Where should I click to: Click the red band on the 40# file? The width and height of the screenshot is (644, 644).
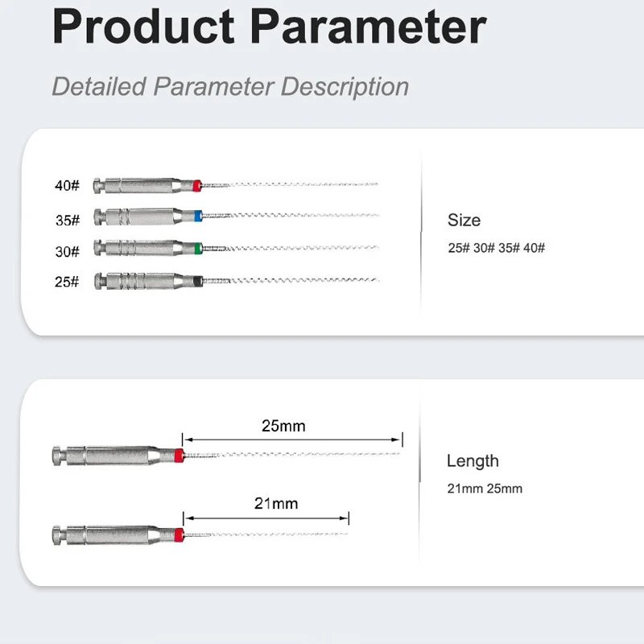[x=196, y=186]
